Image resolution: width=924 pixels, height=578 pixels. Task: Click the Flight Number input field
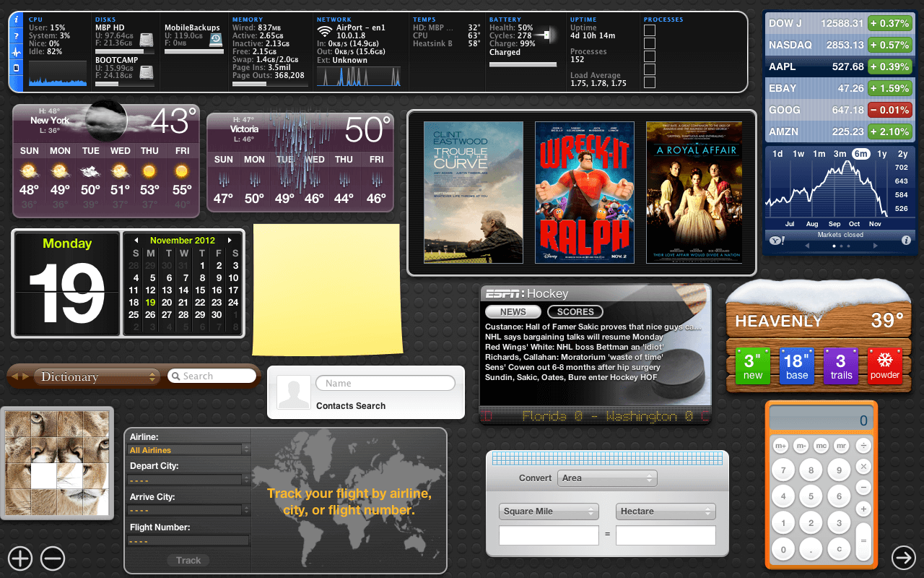pos(189,540)
